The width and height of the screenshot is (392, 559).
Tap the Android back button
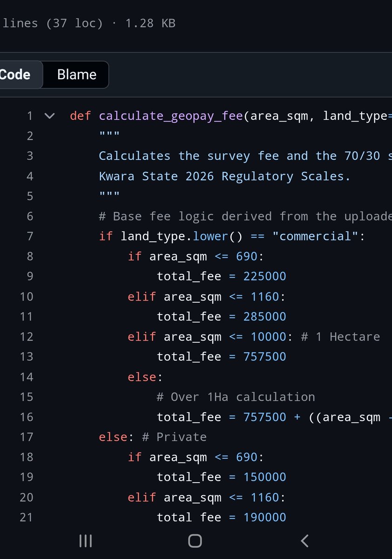pos(305,541)
